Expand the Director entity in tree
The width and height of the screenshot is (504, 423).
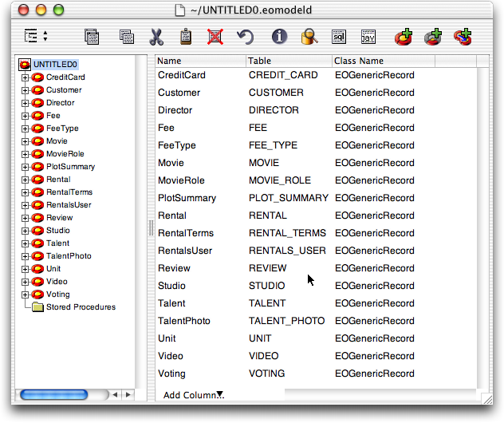(25, 103)
